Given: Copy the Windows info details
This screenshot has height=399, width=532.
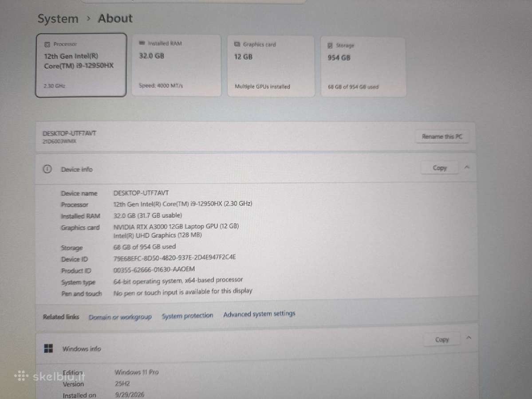Looking at the screenshot, I should tap(442, 339).
